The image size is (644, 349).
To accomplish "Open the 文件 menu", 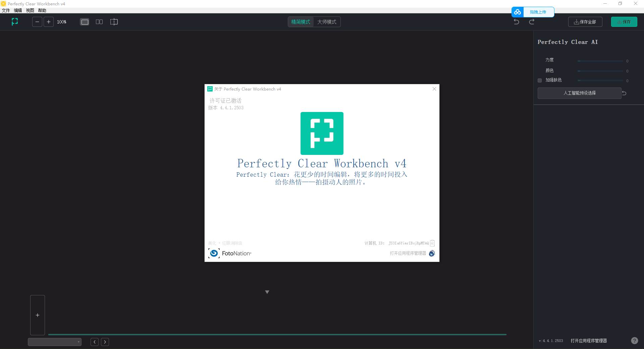I will [6, 10].
